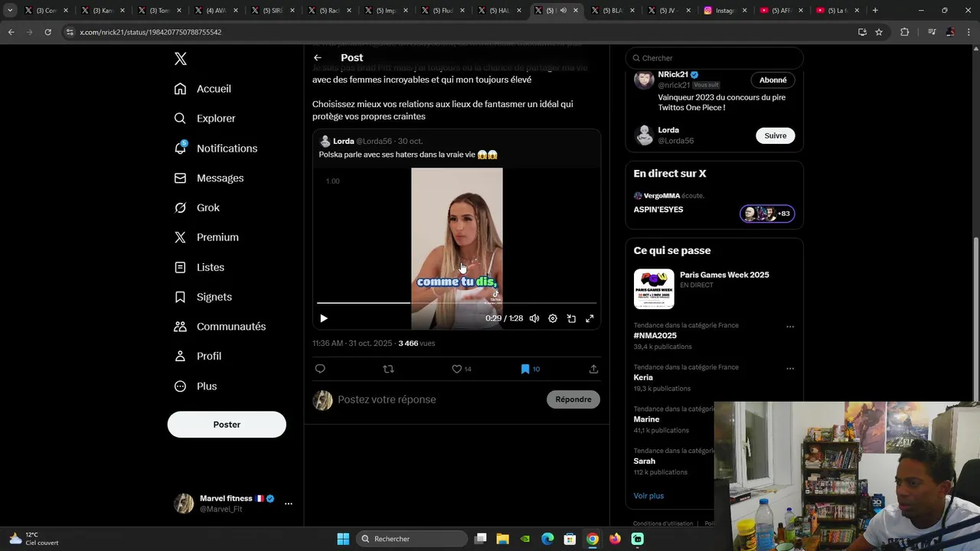Go back using the Post arrow
980x551 pixels.
pyautogui.click(x=317, y=57)
